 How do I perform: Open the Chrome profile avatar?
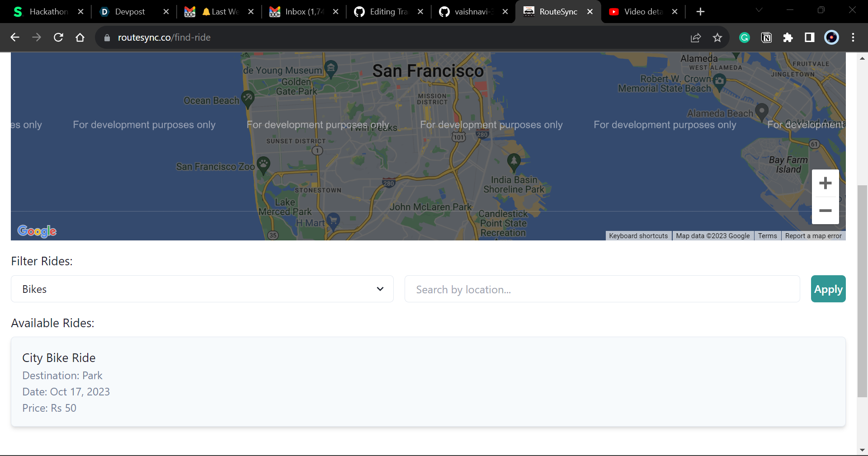[831, 38]
